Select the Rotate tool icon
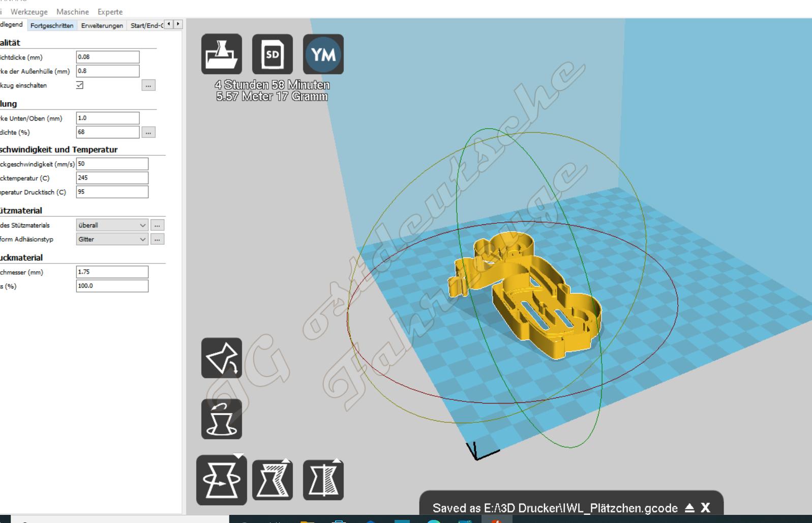 pyautogui.click(x=221, y=480)
